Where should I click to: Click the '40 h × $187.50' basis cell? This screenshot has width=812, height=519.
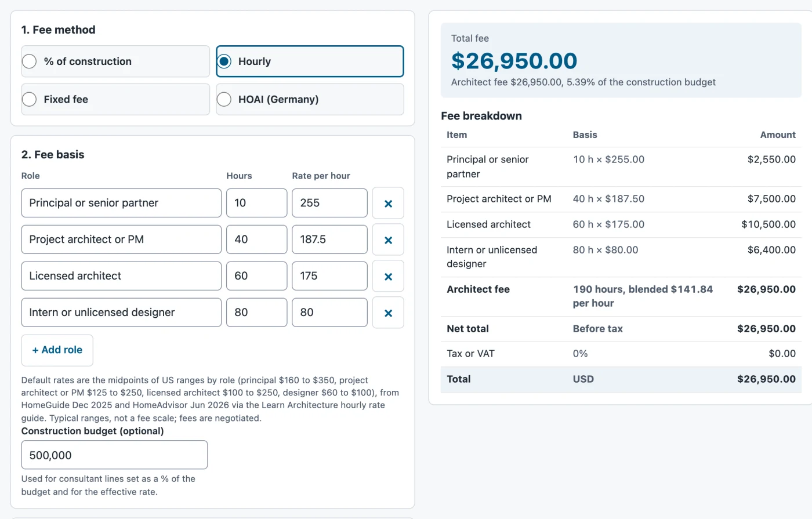coord(608,199)
